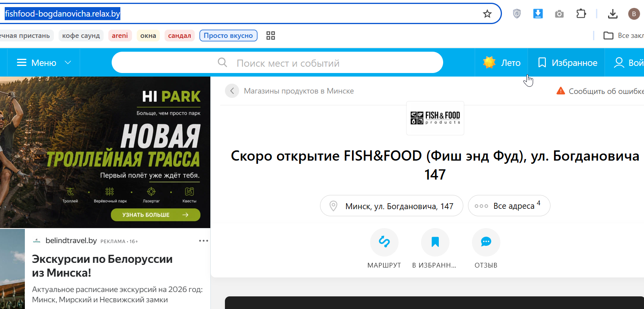This screenshot has height=309, width=644.
Task: Focus the 'Поиск мест и событий' search field
Action: [x=277, y=62]
